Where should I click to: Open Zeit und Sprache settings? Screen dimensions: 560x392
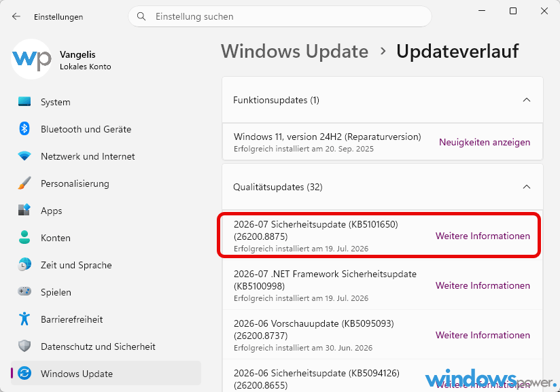pos(106,264)
